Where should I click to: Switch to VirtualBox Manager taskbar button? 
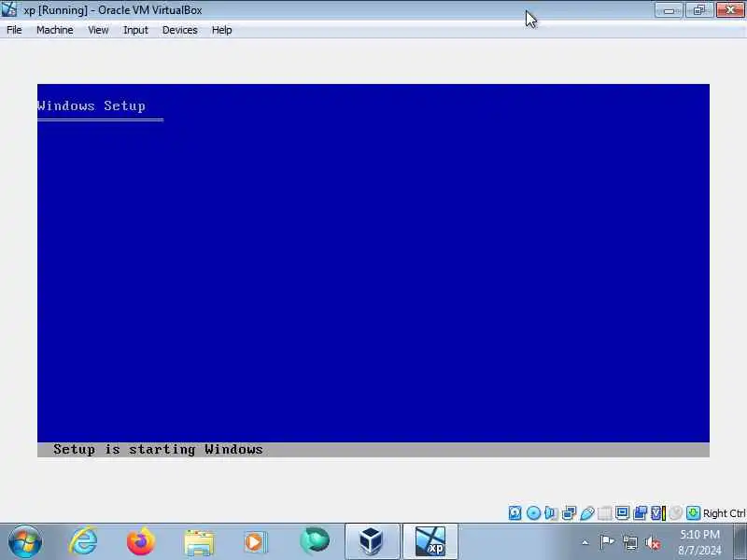372,541
